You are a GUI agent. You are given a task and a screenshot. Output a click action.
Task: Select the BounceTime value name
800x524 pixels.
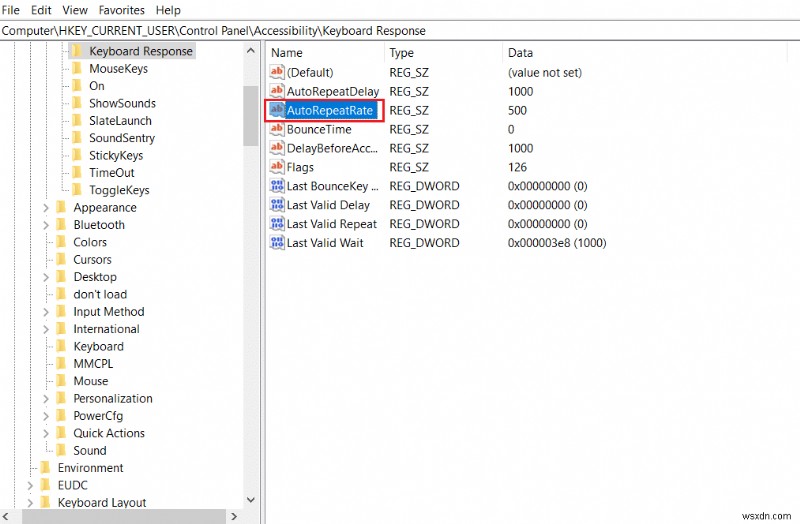[319, 129]
